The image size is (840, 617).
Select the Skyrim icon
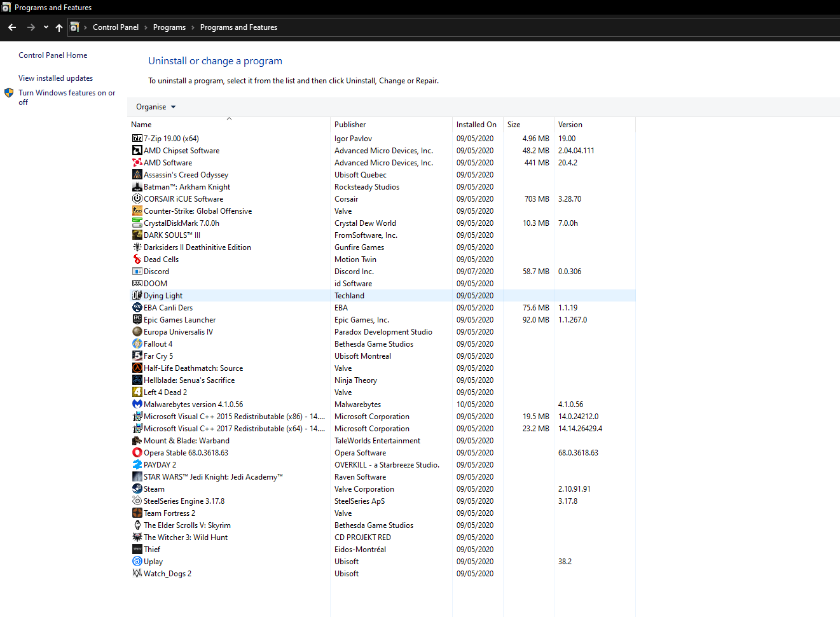pos(137,525)
